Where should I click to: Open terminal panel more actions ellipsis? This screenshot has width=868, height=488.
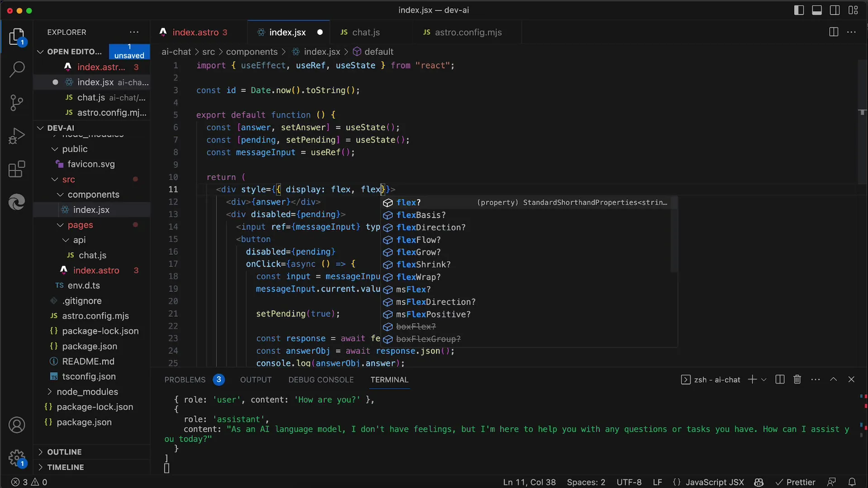[816, 379]
